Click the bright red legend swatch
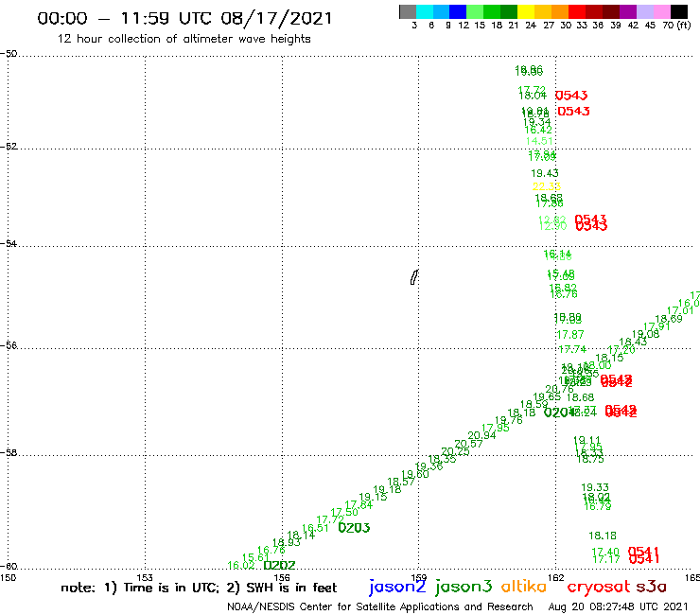 pos(577,12)
